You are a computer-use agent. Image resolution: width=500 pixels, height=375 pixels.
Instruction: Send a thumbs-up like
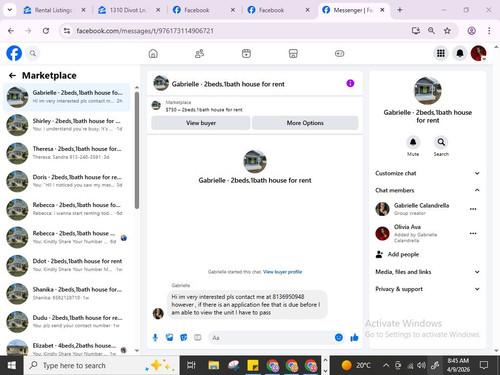[x=354, y=338]
